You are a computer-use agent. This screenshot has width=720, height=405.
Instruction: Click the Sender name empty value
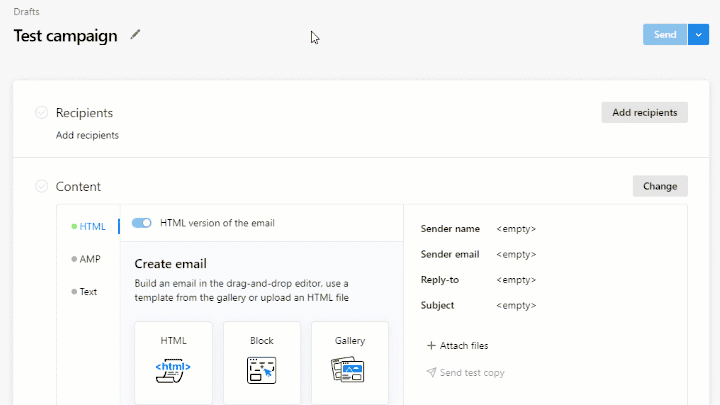point(516,229)
